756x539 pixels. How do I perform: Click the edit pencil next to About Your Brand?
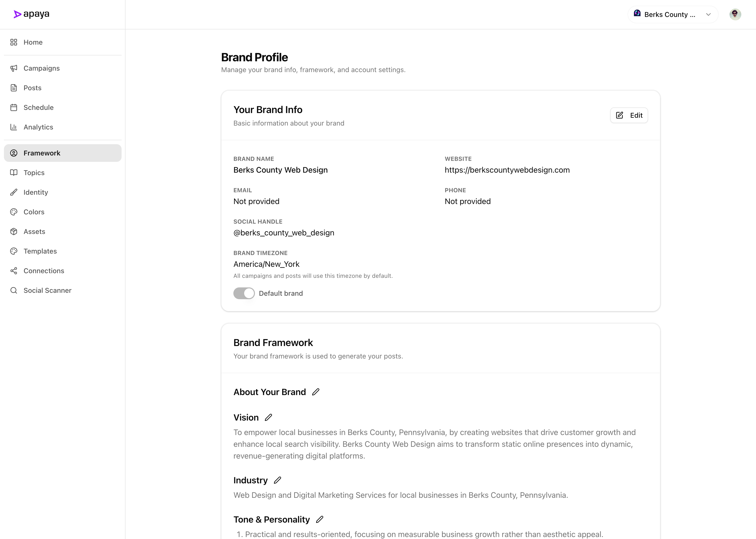(315, 392)
